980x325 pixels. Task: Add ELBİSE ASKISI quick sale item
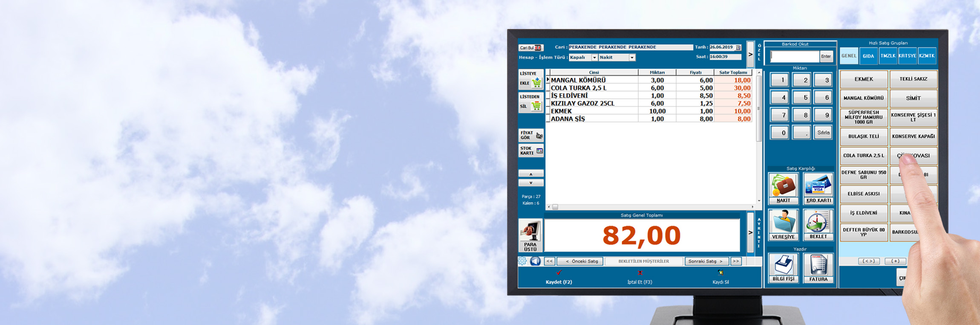pyautogui.click(x=864, y=194)
